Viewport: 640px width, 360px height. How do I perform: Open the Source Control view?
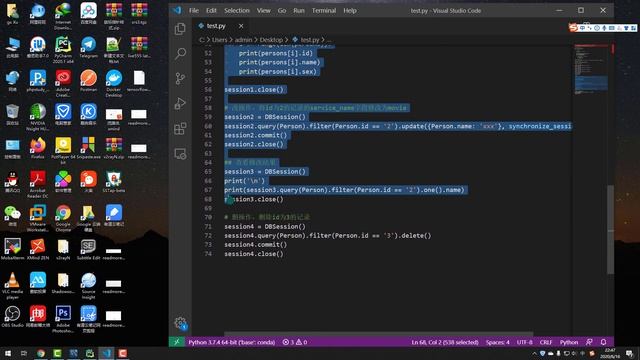click(x=180, y=78)
